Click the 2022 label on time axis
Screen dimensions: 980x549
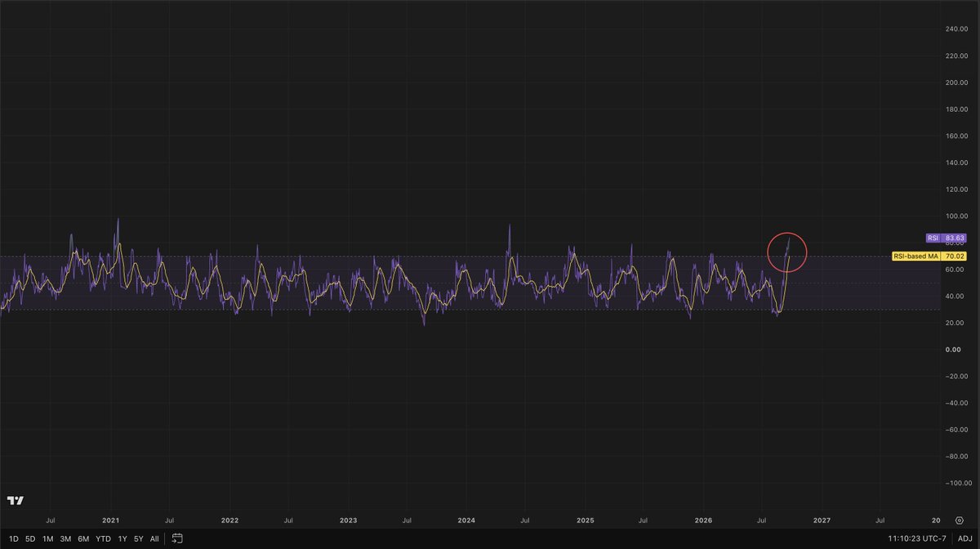(x=229, y=520)
